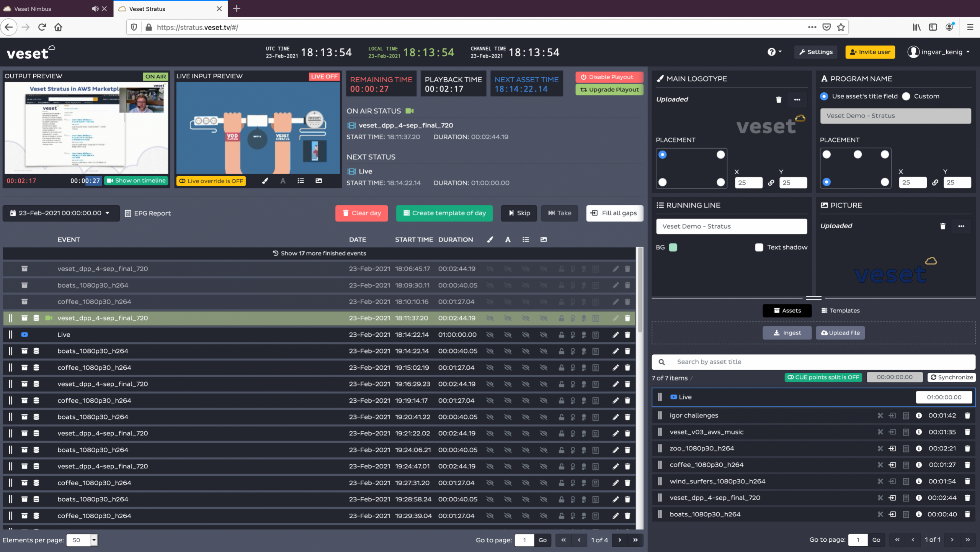Go to next playlist page
980x552 pixels.
(x=619, y=540)
